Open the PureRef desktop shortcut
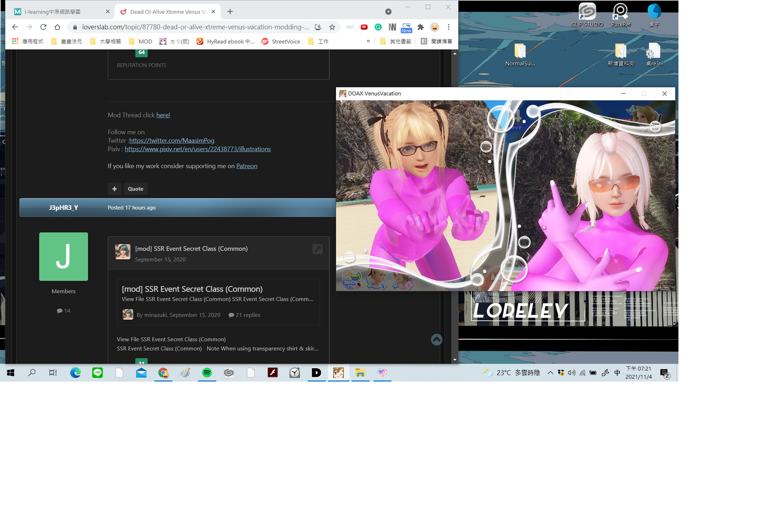The image size is (783, 532). click(620, 15)
